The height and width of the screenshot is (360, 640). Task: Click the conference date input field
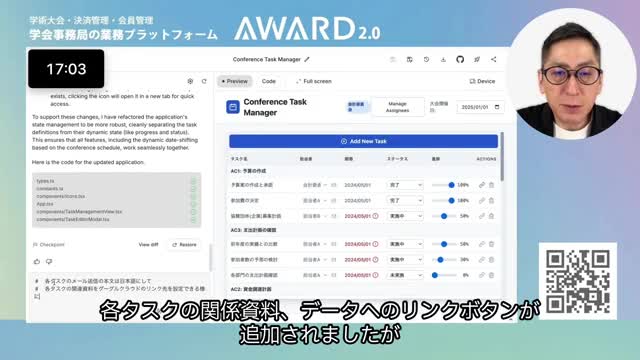480,107
